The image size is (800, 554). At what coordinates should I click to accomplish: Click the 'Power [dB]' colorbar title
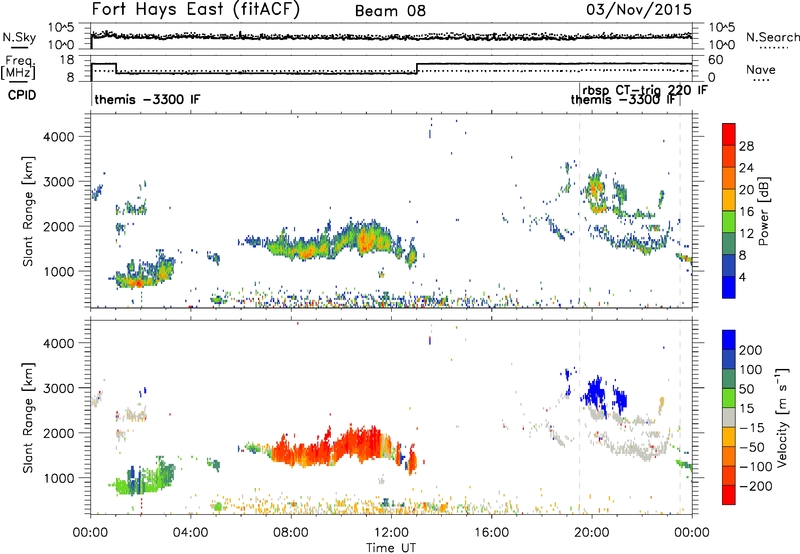[764, 211]
